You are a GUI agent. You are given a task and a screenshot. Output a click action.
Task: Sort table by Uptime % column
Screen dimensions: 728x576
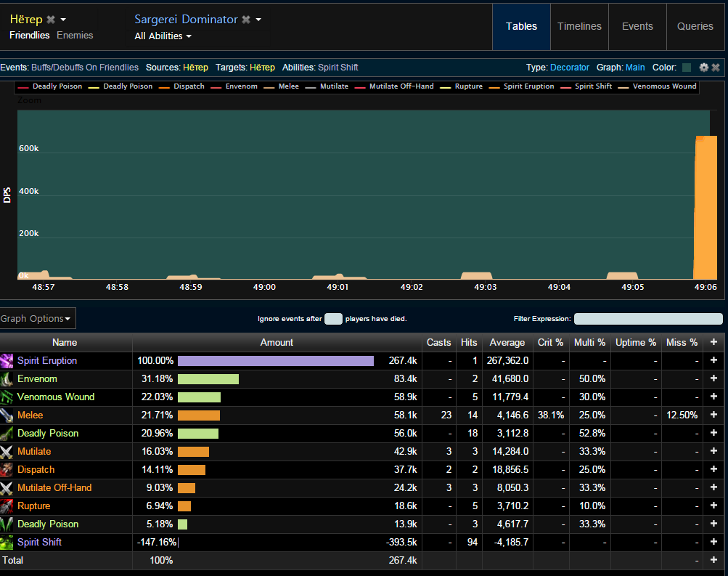coord(636,342)
